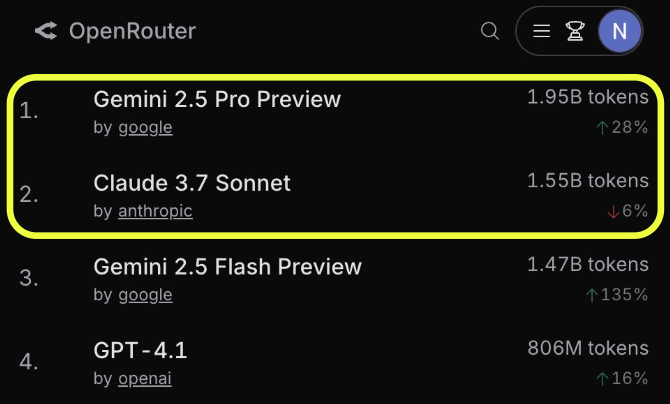Open the hamburger menu icon
Image resolution: width=670 pixels, height=404 pixels.
[x=542, y=31]
